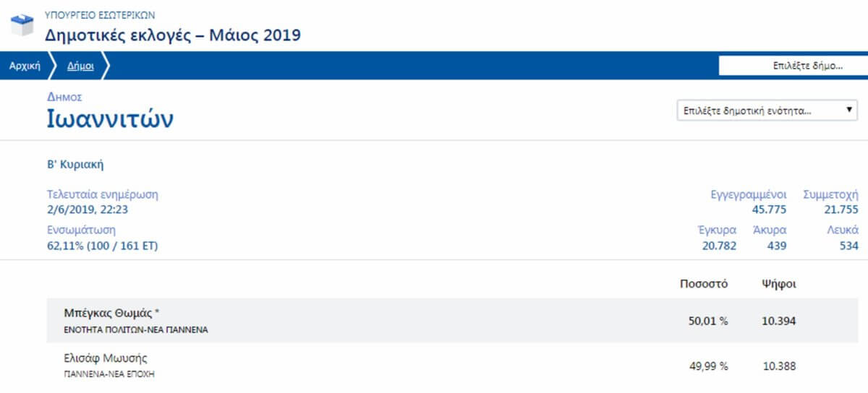Go to the Δήμοι breadcrumb link
Image resolution: width=868 pixels, height=393 pixels.
coord(80,65)
